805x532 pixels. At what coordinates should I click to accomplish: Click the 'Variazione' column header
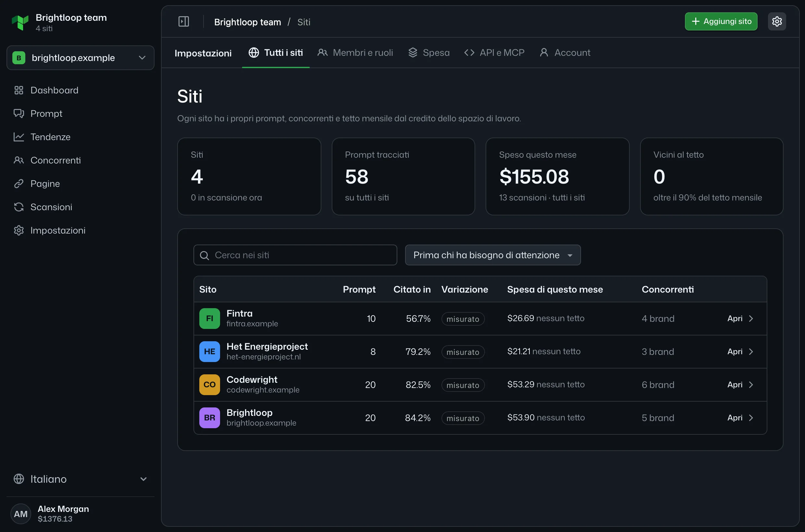(x=464, y=289)
